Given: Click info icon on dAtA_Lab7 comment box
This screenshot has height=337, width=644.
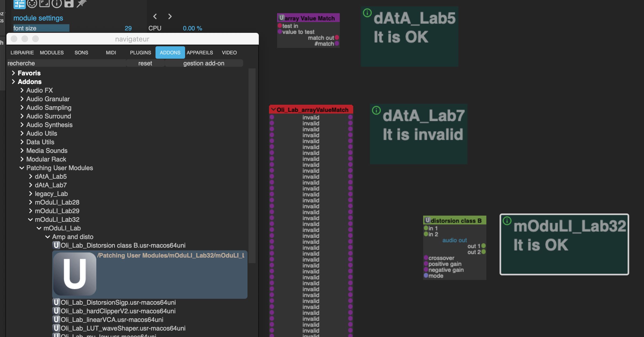Looking at the screenshot, I should (376, 110).
